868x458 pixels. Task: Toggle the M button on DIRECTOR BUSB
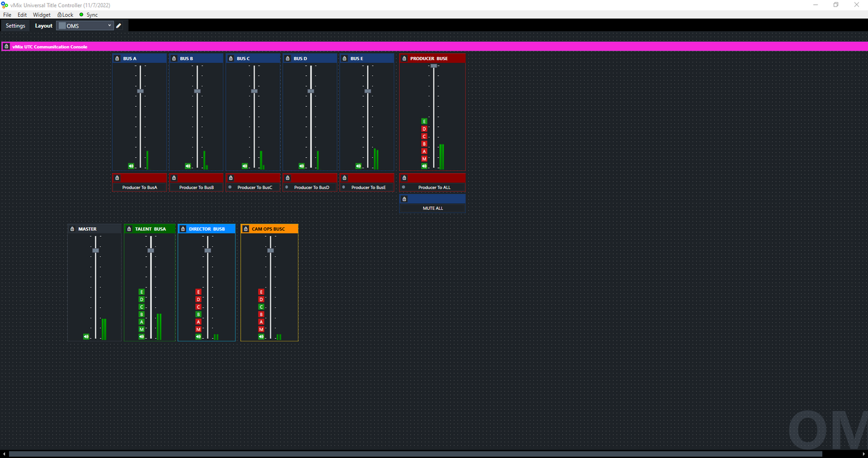tap(198, 329)
